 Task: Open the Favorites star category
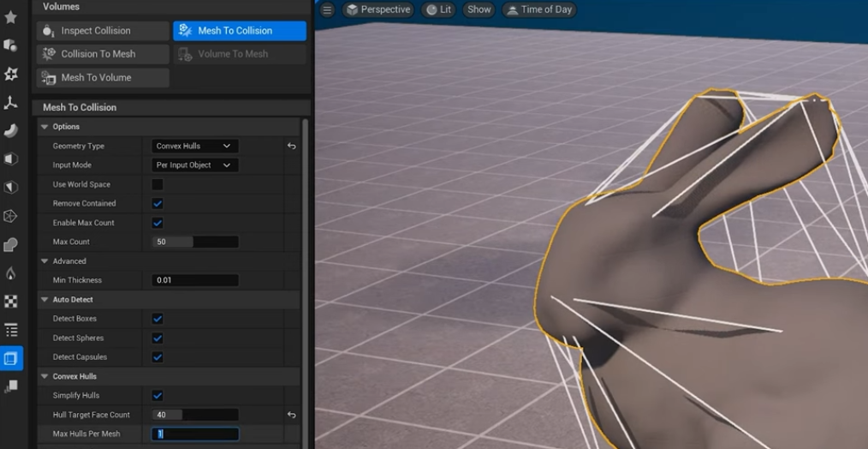10,17
